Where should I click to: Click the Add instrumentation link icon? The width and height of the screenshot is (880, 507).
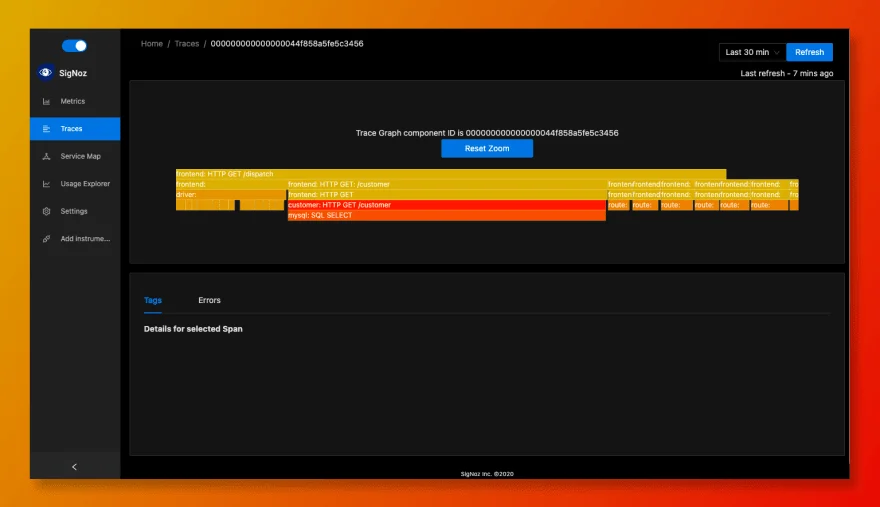point(47,239)
